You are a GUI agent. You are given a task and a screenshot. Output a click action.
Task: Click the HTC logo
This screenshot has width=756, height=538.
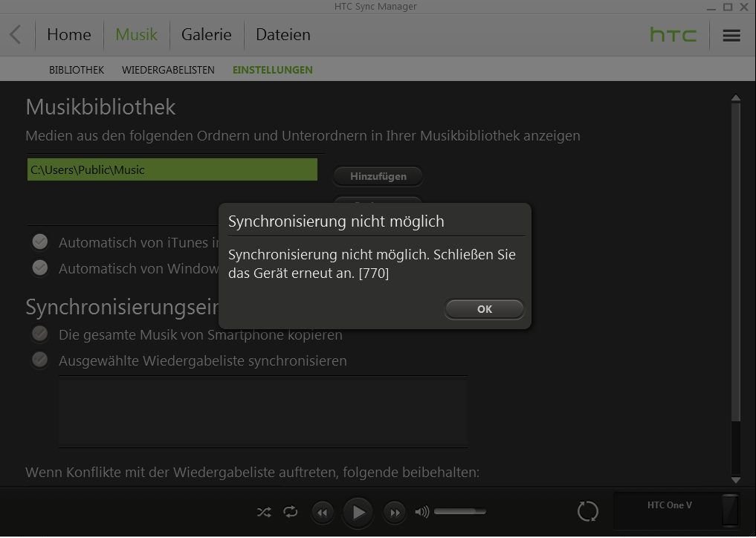[x=673, y=35]
